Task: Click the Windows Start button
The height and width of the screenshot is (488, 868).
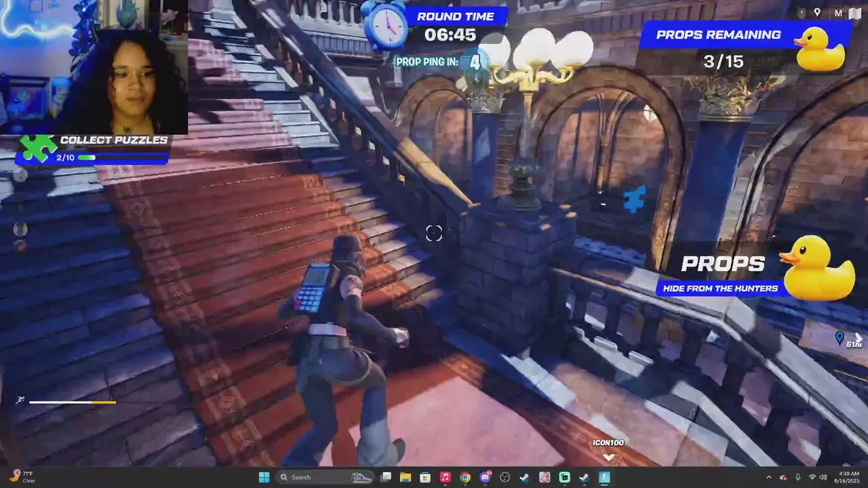Action: [264, 477]
